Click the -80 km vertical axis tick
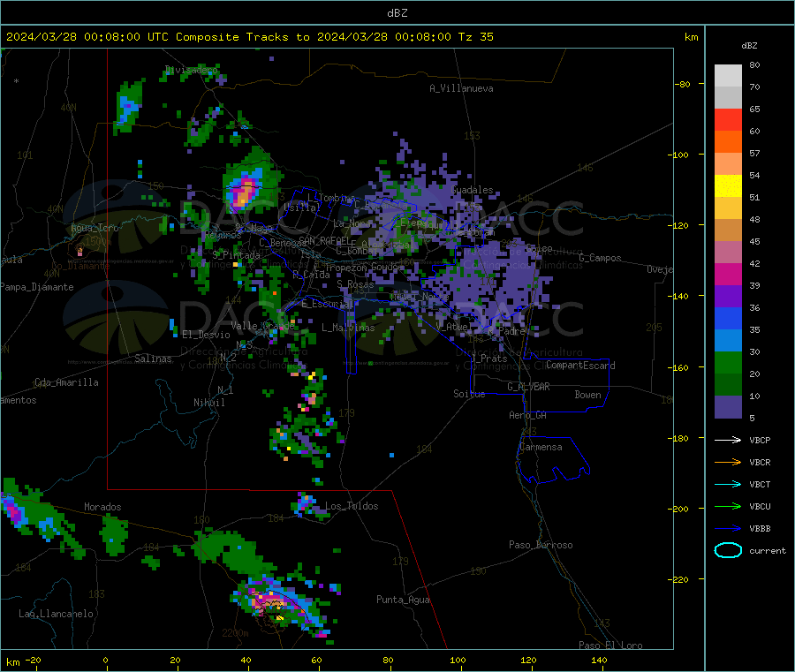Viewport: 795px width, 672px height. (681, 84)
